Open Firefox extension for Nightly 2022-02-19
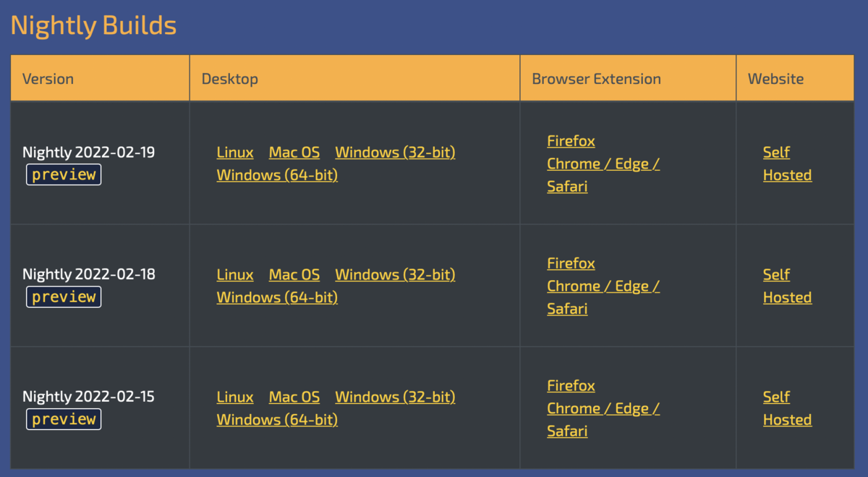This screenshot has width=868, height=477. click(571, 141)
